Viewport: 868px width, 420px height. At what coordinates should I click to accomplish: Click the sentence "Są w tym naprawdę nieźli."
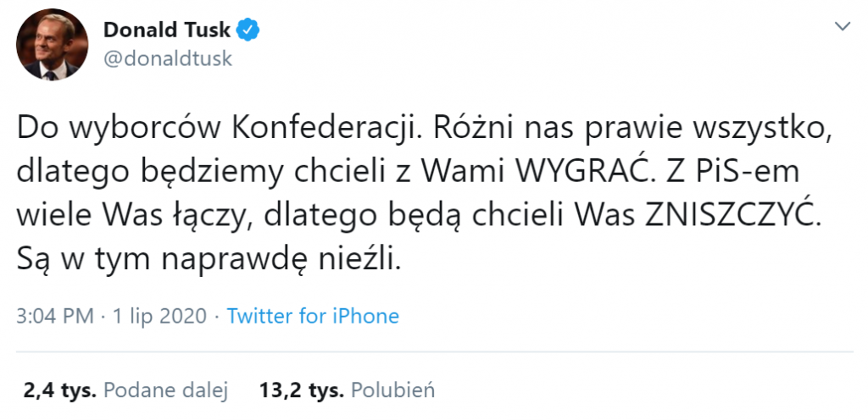(x=207, y=259)
